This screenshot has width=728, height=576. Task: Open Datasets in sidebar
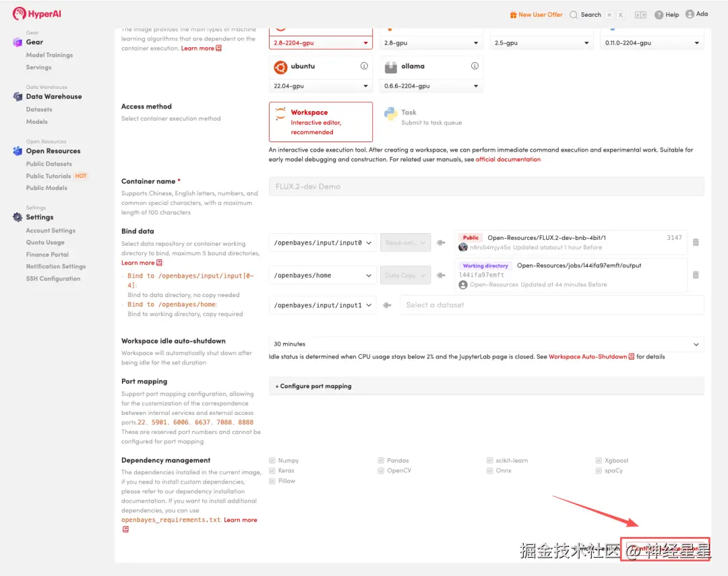(x=39, y=110)
